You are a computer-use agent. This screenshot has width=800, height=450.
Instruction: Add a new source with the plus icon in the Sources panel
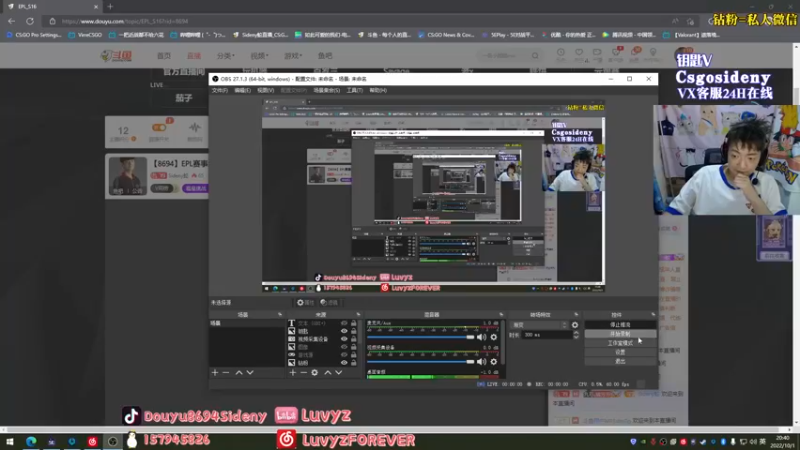292,372
